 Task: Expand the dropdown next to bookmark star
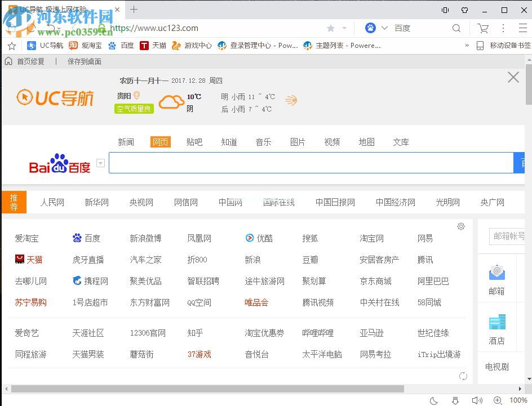pyautogui.click(x=344, y=28)
